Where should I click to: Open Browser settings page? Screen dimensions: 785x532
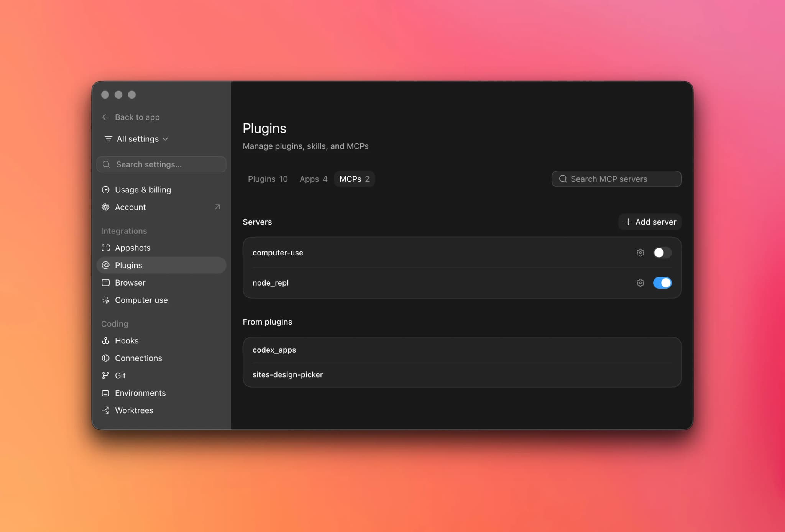point(161,282)
